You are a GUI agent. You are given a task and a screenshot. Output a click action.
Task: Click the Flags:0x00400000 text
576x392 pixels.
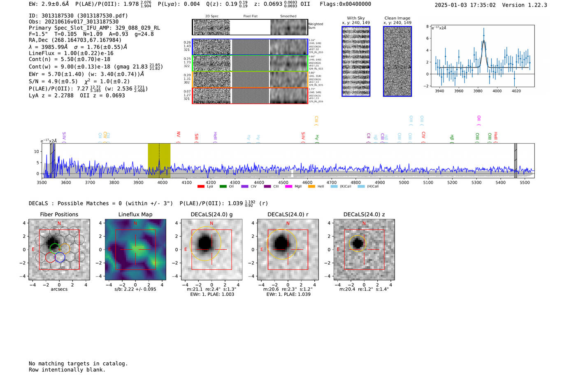[x=345, y=4]
